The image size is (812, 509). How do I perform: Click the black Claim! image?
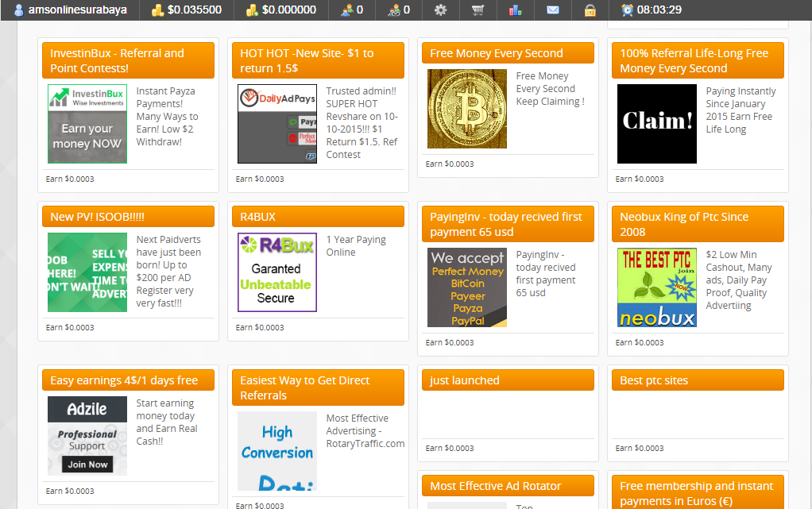(656, 124)
